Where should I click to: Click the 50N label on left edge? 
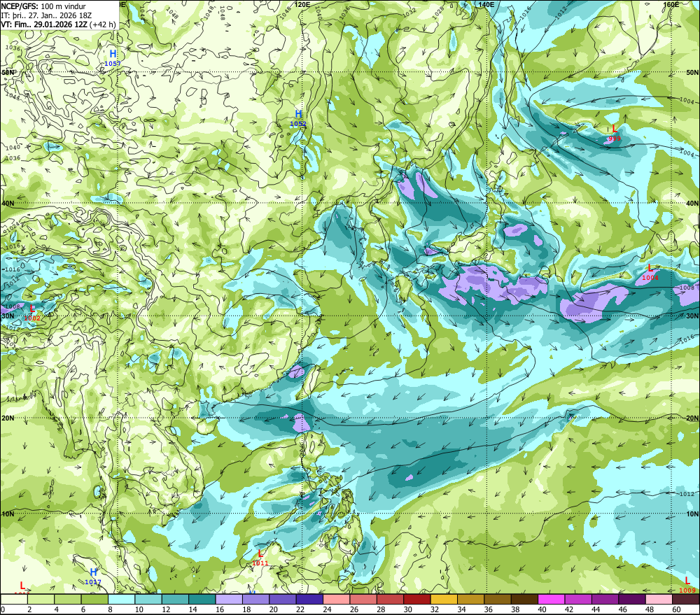8,72
